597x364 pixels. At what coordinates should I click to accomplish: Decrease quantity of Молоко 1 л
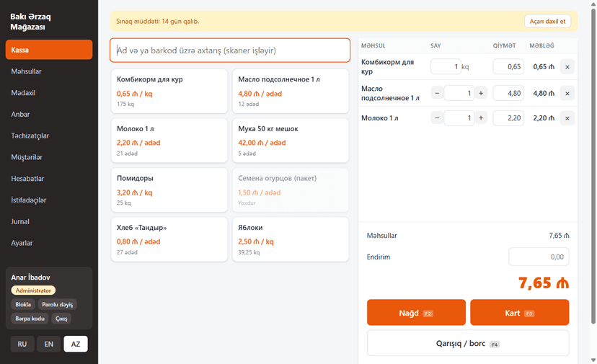(x=437, y=118)
